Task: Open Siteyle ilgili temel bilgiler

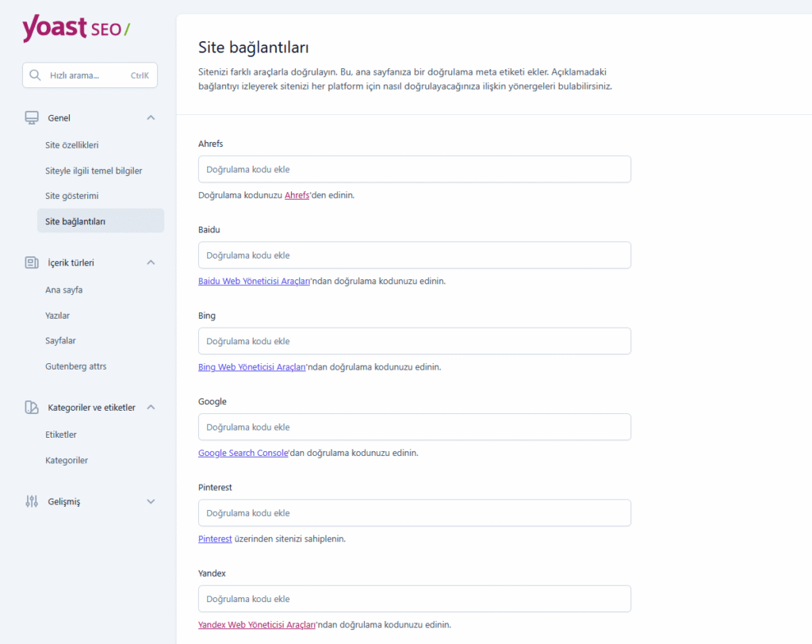Action: (94, 171)
